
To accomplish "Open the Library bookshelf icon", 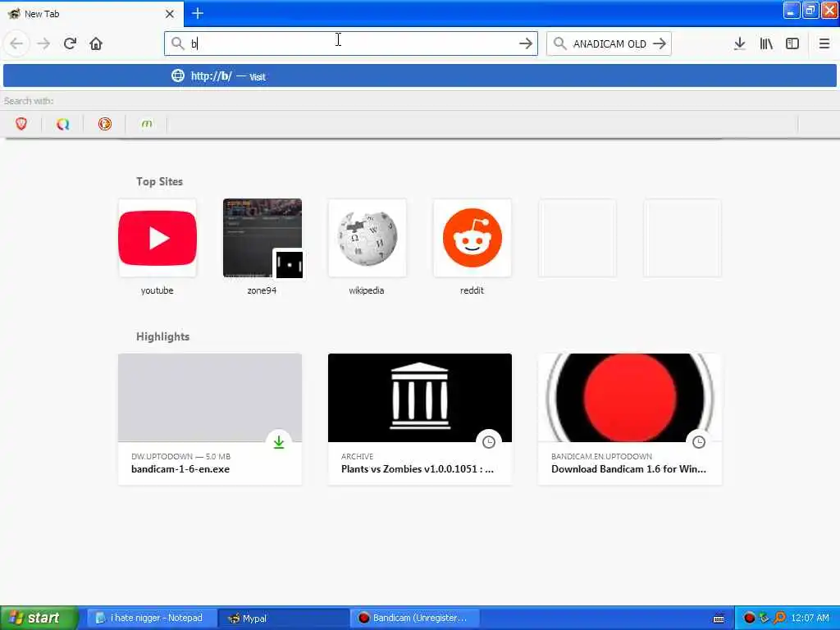I will pyautogui.click(x=766, y=43).
